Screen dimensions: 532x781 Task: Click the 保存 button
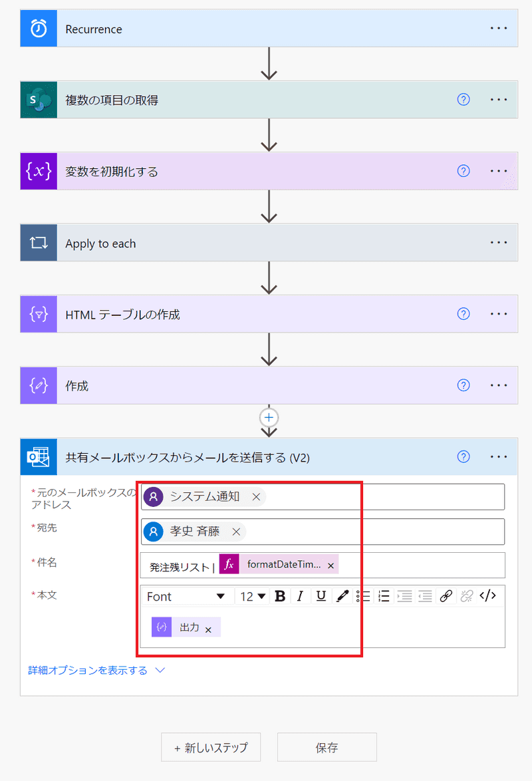[327, 747]
